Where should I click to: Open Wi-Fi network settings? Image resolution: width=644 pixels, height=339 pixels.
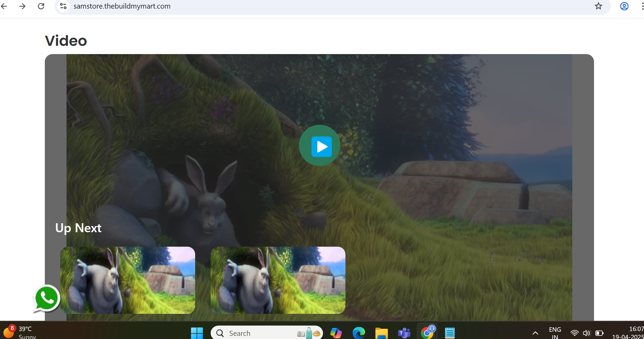[x=574, y=333]
